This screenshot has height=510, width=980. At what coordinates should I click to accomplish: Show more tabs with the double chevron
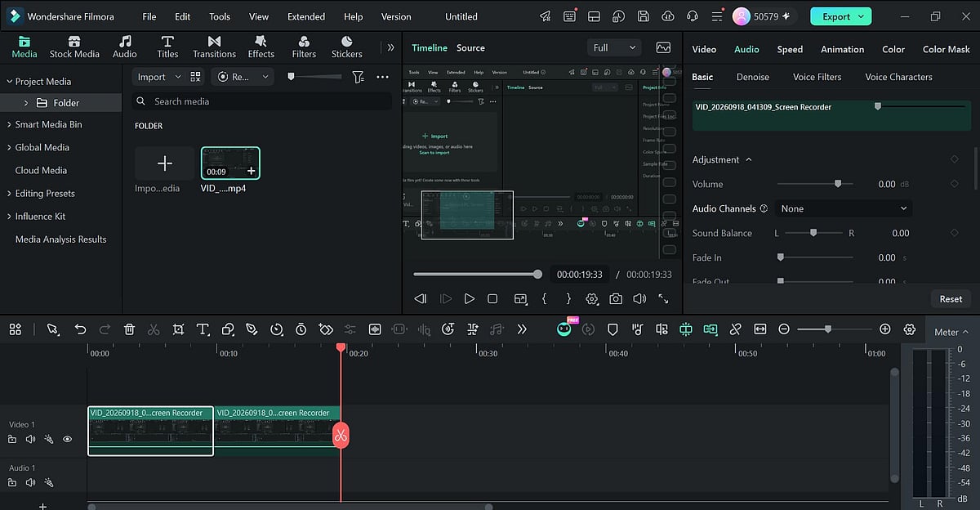point(390,47)
